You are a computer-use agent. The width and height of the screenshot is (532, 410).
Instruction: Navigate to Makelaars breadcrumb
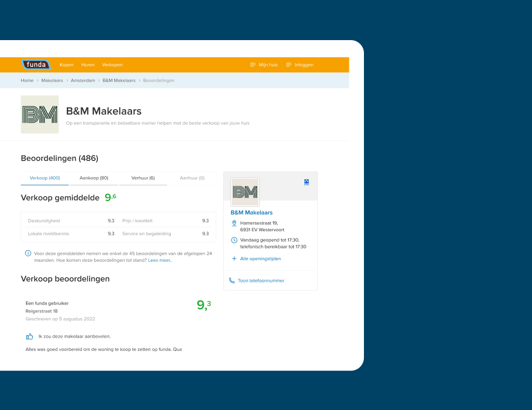tap(52, 81)
